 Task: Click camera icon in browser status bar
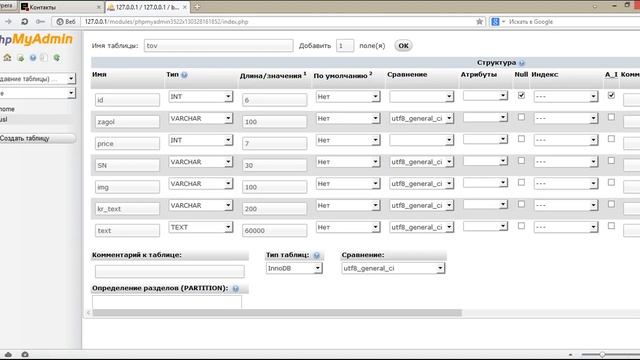pyautogui.click(x=25, y=354)
